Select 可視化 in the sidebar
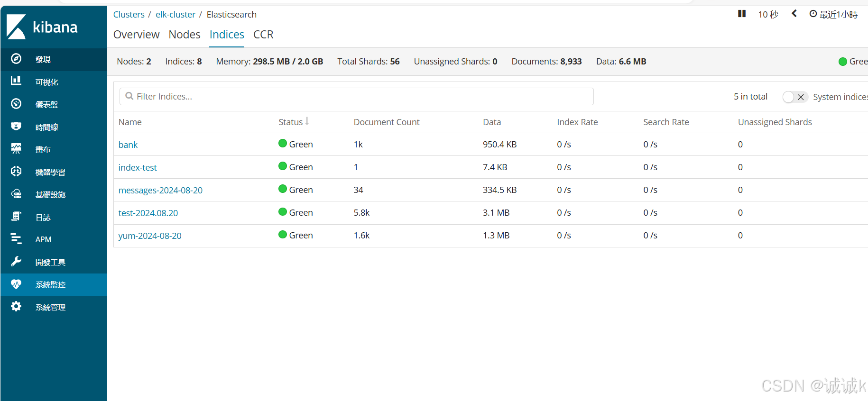This screenshot has width=868, height=401. (x=47, y=82)
